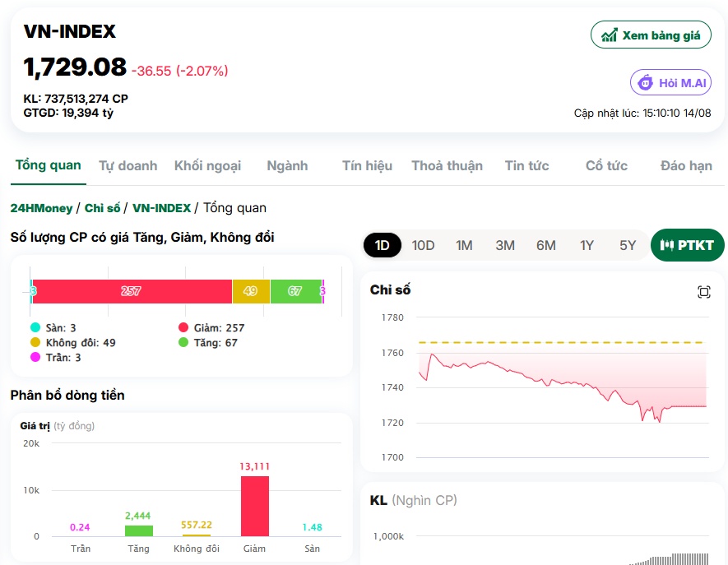Screen dimensions: 728x565
Task: Click the red Giảm 13,111 column
Action: [255, 506]
